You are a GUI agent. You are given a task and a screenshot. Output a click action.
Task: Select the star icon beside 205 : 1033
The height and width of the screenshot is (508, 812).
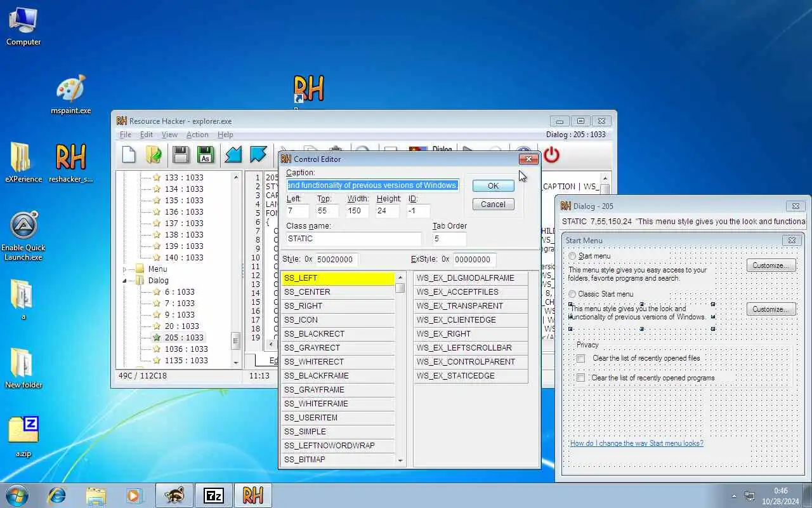[x=156, y=337]
